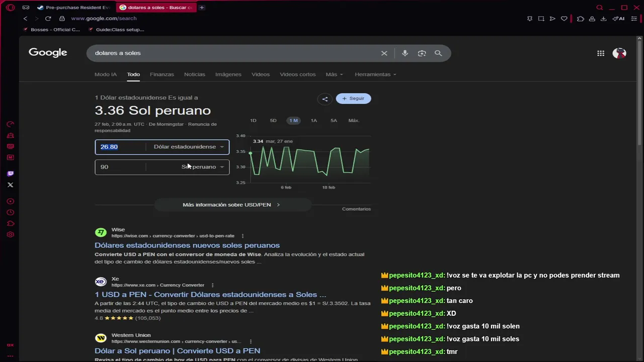Open Twitch from the sidebar
This screenshot has width=644, height=362.
click(x=10, y=173)
